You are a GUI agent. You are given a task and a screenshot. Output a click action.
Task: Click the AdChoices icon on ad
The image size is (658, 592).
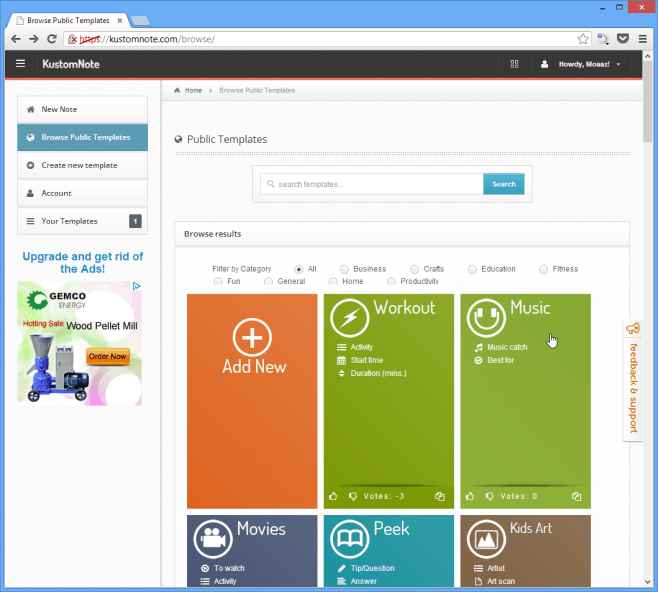[136, 286]
